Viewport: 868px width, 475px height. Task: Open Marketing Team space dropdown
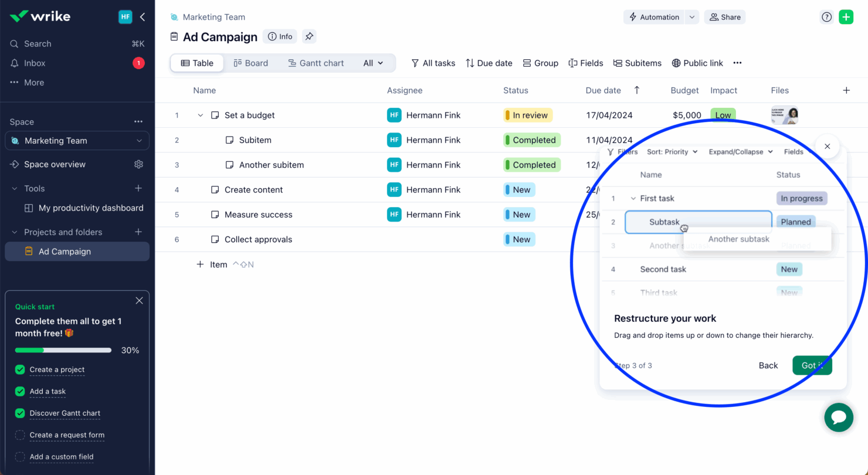pyautogui.click(x=77, y=141)
